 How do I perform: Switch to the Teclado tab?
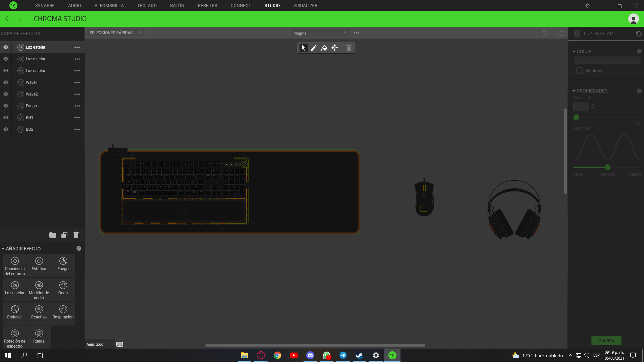click(x=147, y=6)
